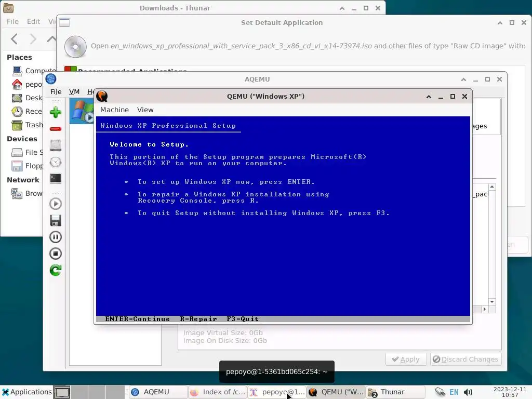
Task: Open the hard disk manager icon in AQEMU toolbar
Action: [x=55, y=145]
